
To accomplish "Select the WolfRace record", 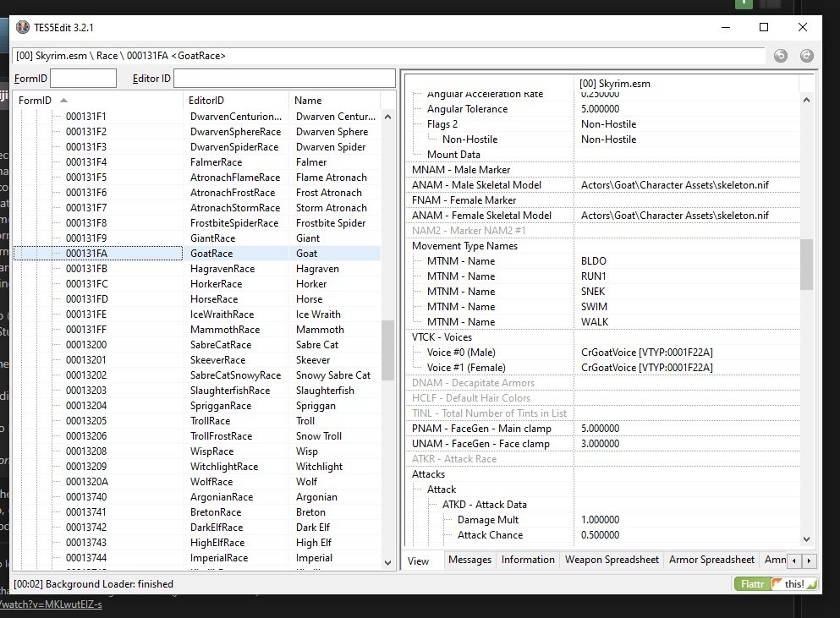I will (x=198, y=481).
